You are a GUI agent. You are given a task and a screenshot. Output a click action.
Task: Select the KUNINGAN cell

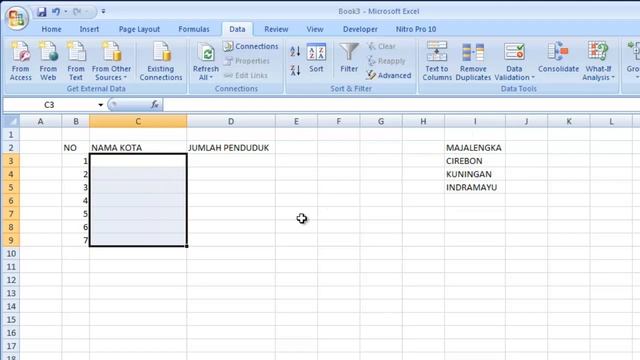475,174
